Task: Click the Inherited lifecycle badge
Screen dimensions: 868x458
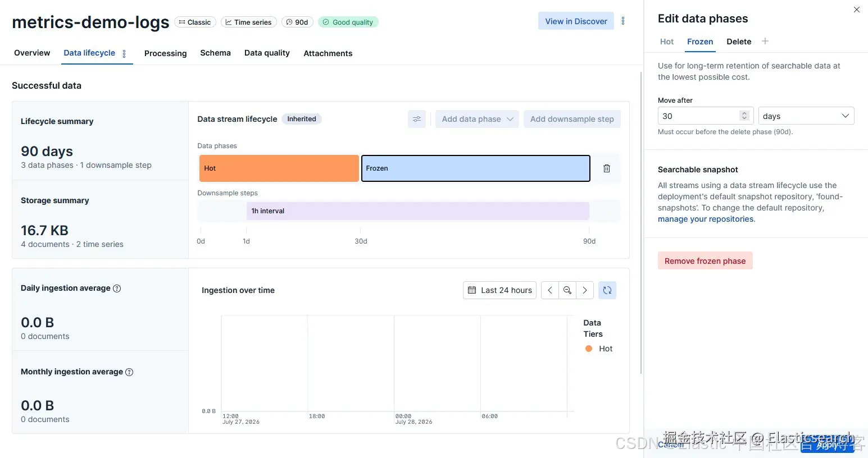Action: point(302,119)
